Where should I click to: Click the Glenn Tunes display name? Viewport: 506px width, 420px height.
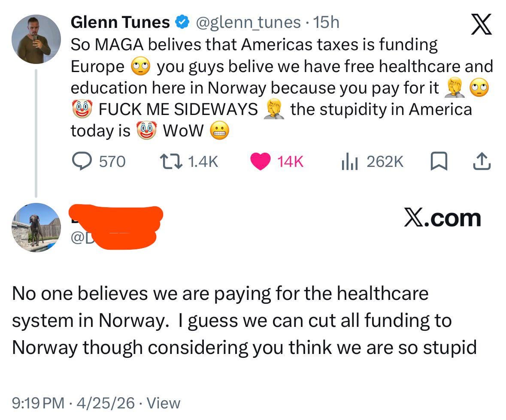pos(120,22)
